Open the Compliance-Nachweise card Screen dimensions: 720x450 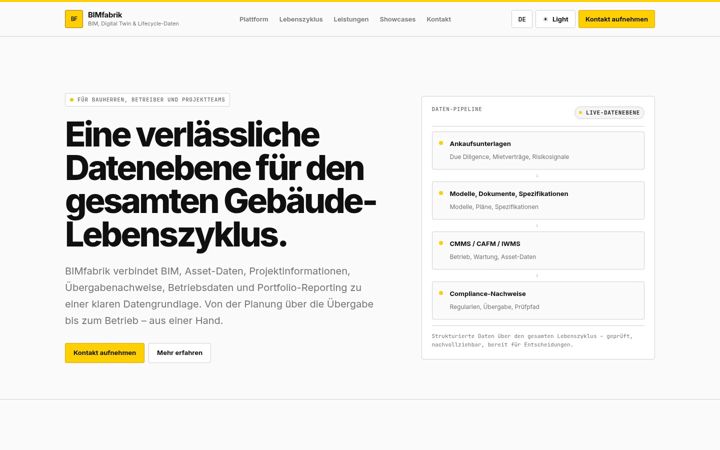point(538,300)
